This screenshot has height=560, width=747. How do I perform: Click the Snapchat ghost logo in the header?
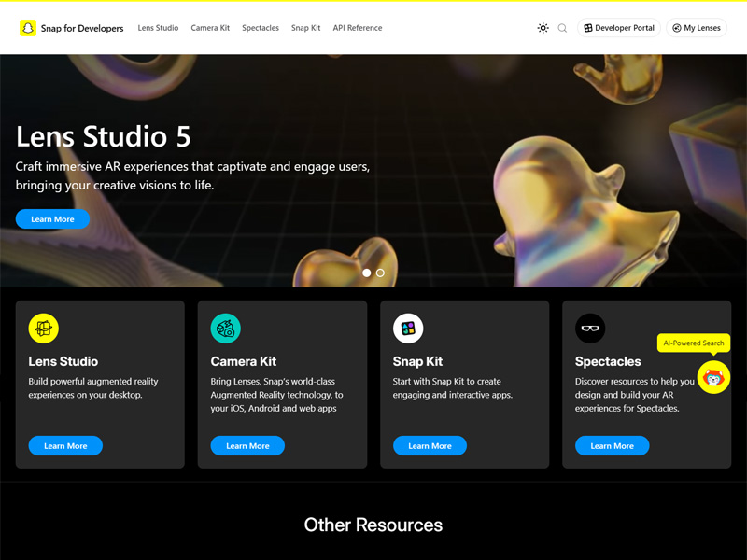tap(26, 28)
